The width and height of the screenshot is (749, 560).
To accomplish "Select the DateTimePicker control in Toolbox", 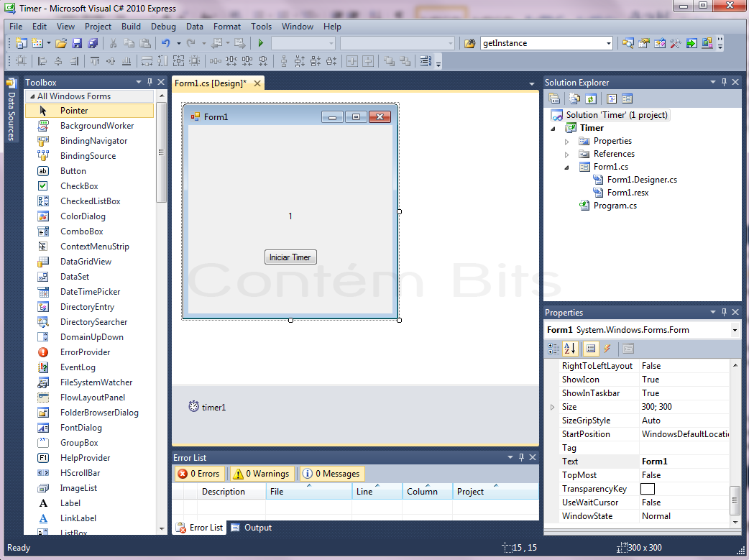I will 90,291.
